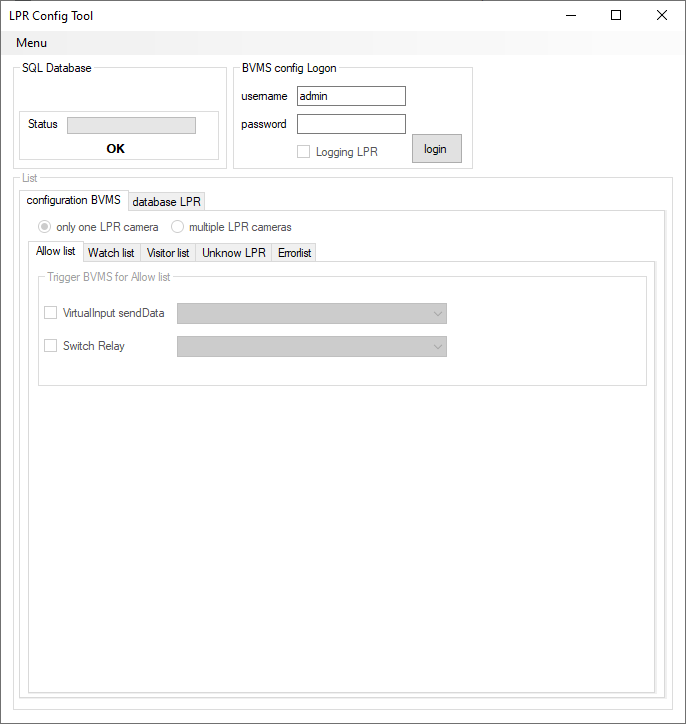Image resolution: width=686 pixels, height=724 pixels.
Task: Open the Menu in the menu bar
Action: (x=31, y=43)
